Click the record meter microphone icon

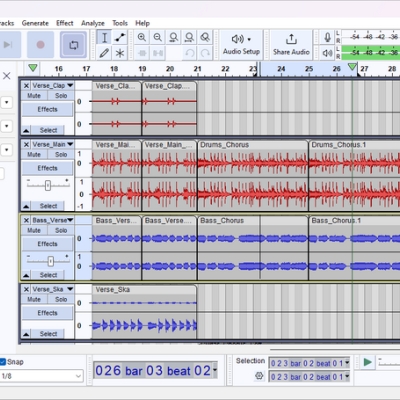[327, 37]
